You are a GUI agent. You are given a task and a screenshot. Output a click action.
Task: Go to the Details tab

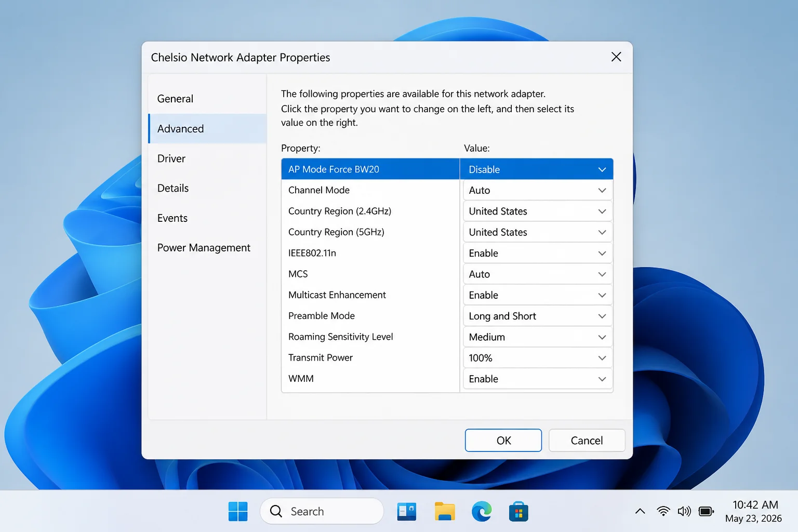(207, 188)
